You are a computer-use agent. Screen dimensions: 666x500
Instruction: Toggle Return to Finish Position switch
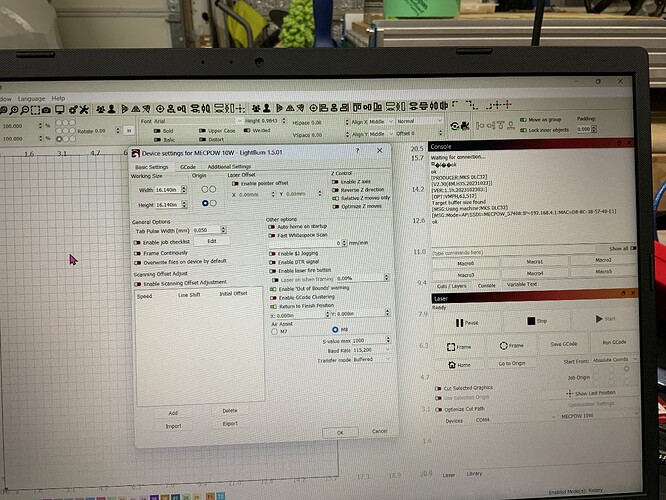point(273,306)
